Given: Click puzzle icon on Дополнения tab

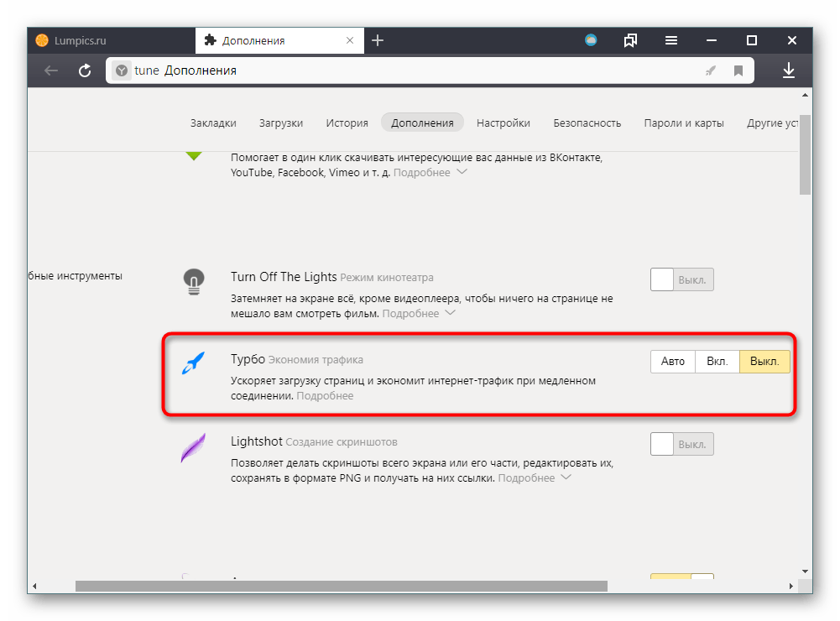Looking at the screenshot, I should coord(211,40).
